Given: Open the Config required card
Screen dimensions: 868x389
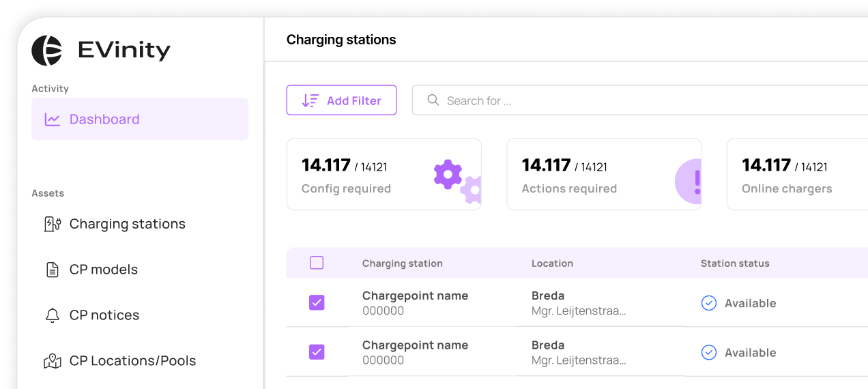Looking at the screenshot, I should (384, 174).
